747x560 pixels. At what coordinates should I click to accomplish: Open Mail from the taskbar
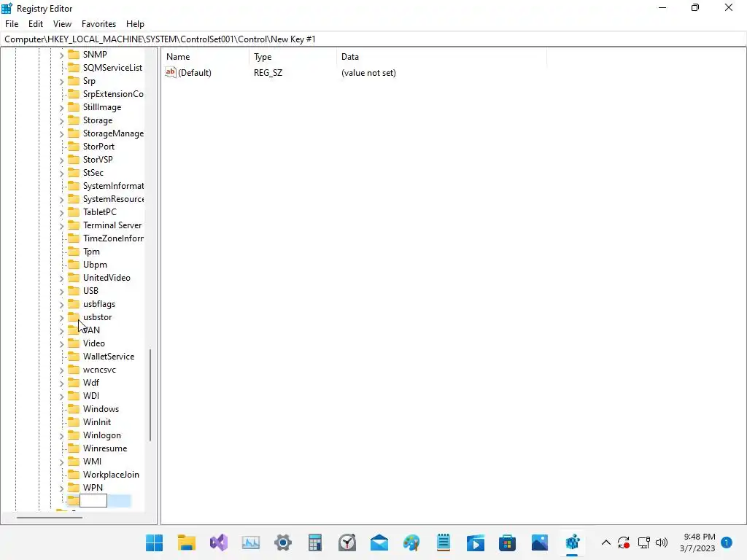(379, 542)
